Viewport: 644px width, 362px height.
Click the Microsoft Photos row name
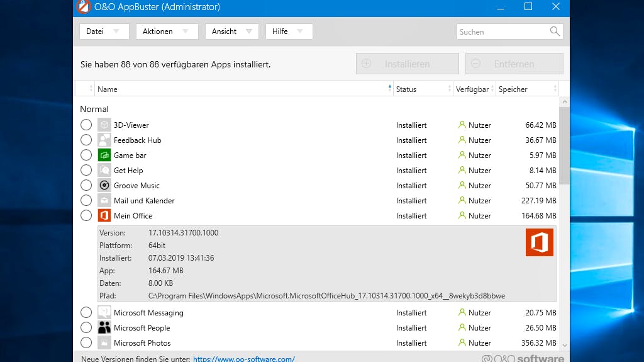coord(142,342)
